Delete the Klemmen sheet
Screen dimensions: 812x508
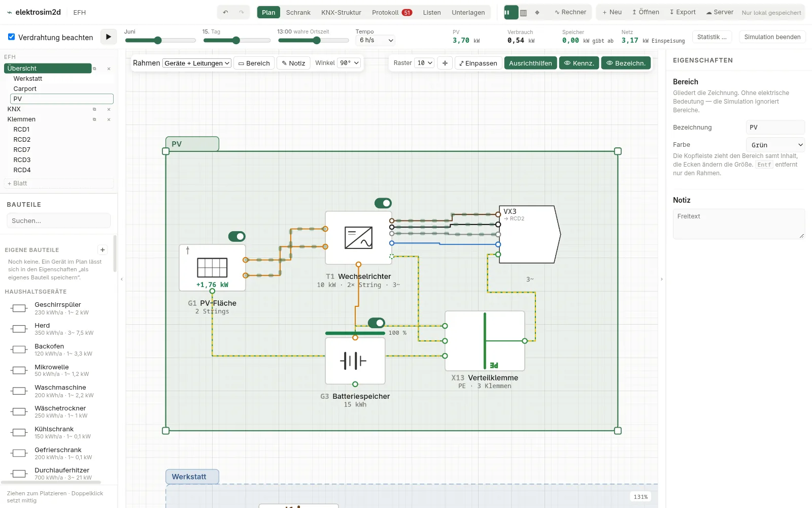click(109, 119)
